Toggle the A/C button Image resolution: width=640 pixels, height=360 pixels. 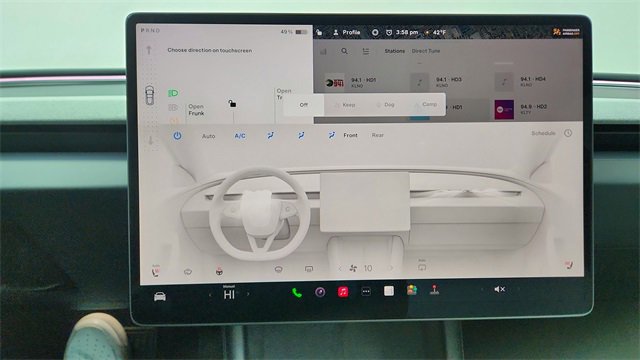(x=240, y=136)
